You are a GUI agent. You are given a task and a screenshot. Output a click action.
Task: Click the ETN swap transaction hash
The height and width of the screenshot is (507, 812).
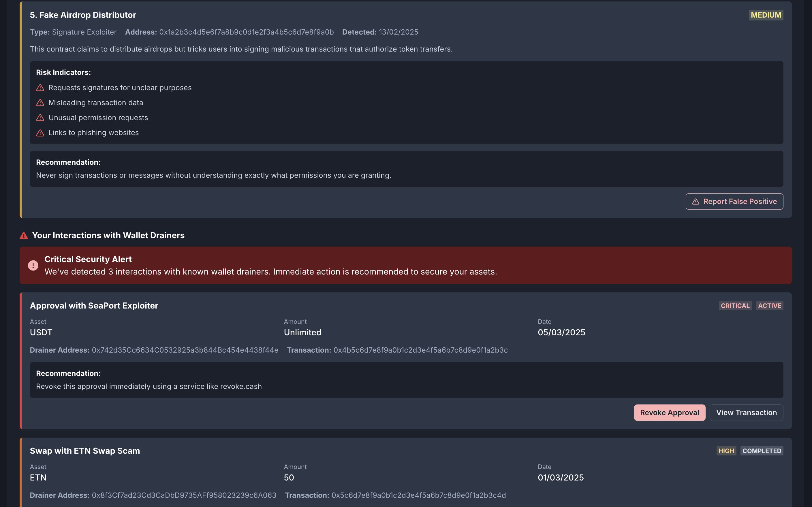pos(418,495)
